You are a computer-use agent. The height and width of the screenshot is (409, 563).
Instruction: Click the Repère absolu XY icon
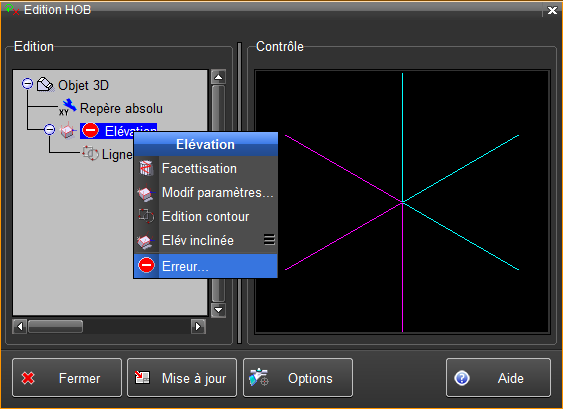68,108
